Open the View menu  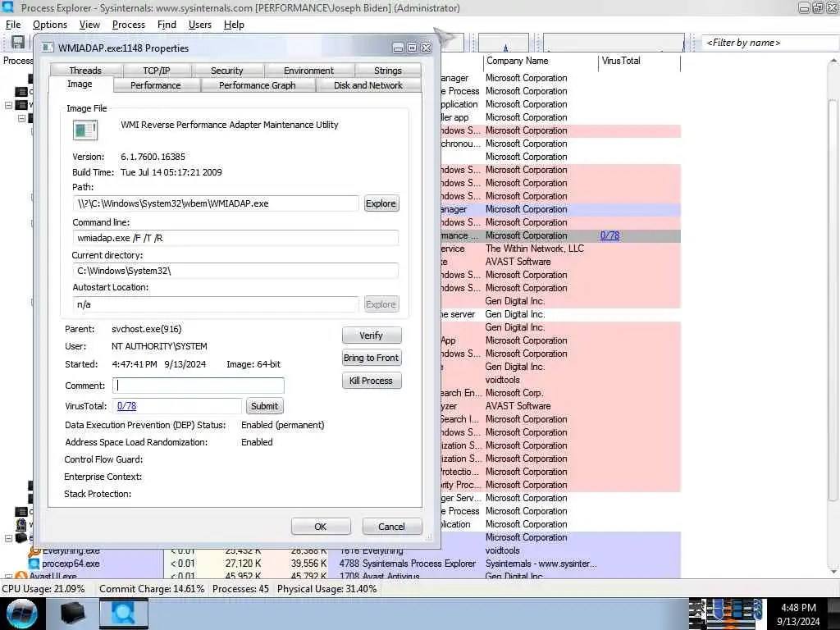[89, 25]
